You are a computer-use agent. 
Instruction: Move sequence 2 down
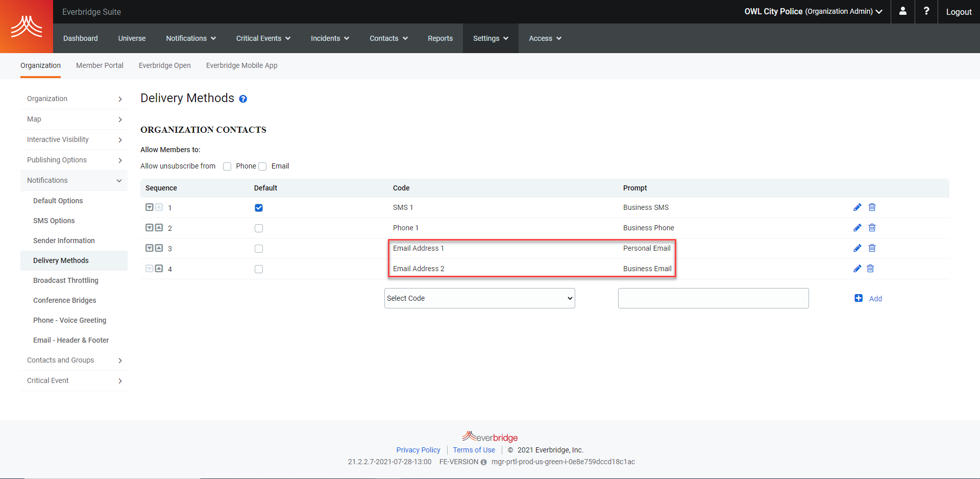(150, 228)
